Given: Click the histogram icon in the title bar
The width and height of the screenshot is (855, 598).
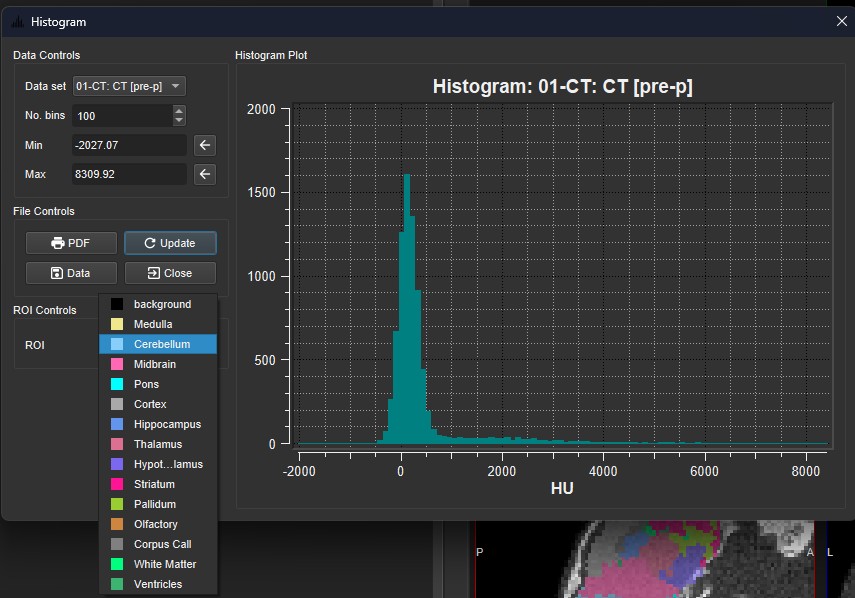Looking at the screenshot, I should click(17, 22).
